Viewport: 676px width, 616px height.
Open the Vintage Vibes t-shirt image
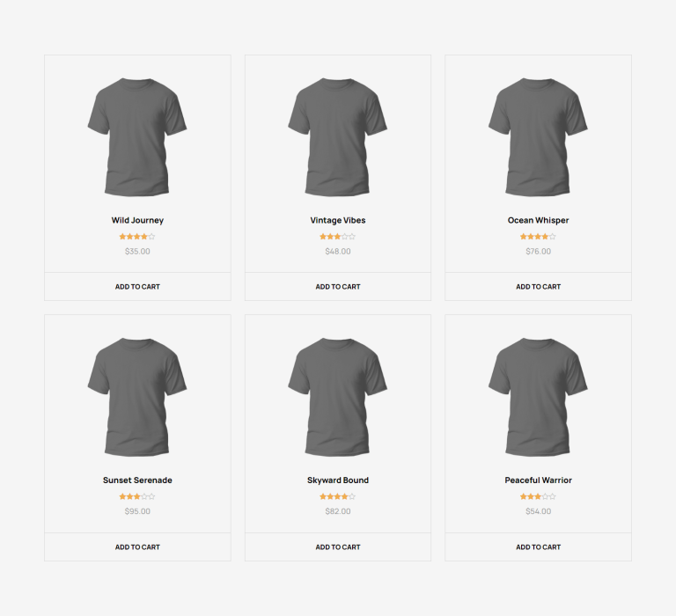pos(338,137)
